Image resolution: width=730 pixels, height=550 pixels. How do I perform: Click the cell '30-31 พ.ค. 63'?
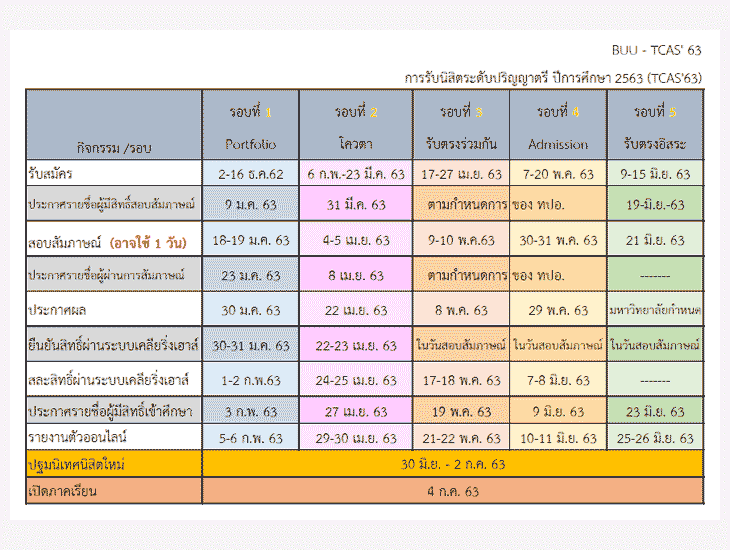pyautogui.click(x=558, y=239)
